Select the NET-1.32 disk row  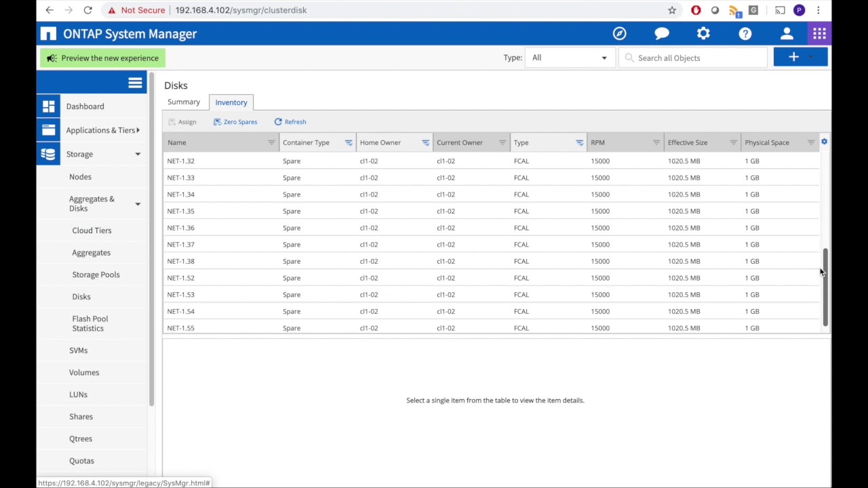pos(492,161)
